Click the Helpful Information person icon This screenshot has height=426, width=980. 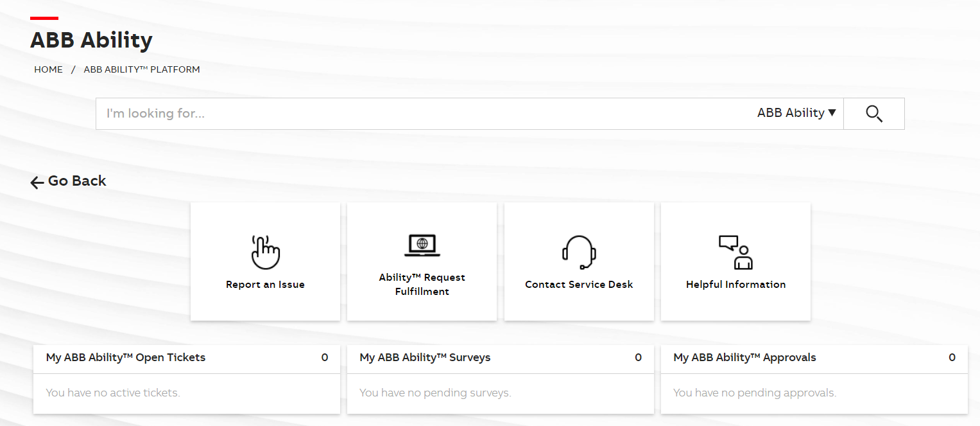(x=735, y=252)
